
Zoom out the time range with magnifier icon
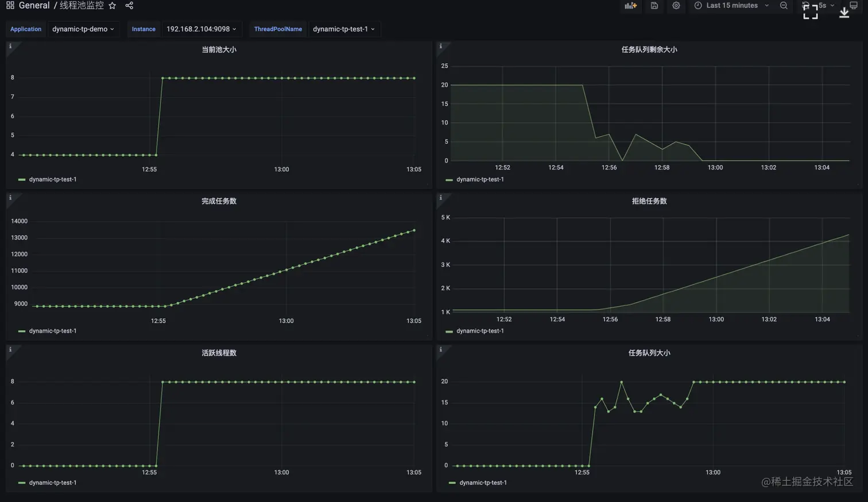(784, 5)
